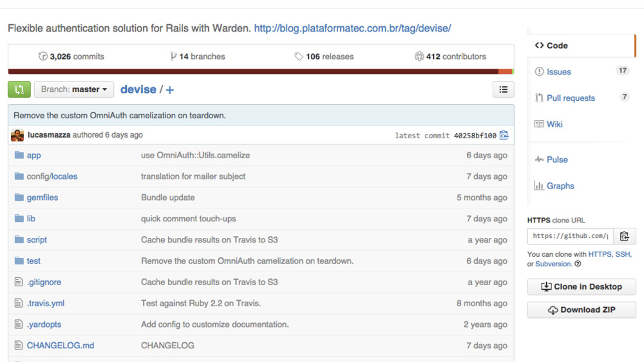Copy the HTTPS clone URL to clipboard
Screen dimensions: 644x362
[x=624, y=236]
